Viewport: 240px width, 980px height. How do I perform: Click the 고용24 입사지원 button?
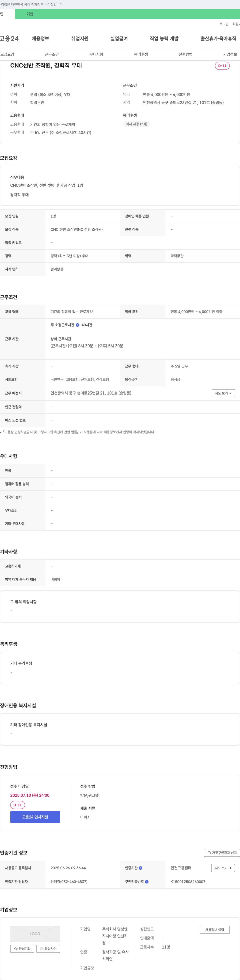[x=35, y=817]
